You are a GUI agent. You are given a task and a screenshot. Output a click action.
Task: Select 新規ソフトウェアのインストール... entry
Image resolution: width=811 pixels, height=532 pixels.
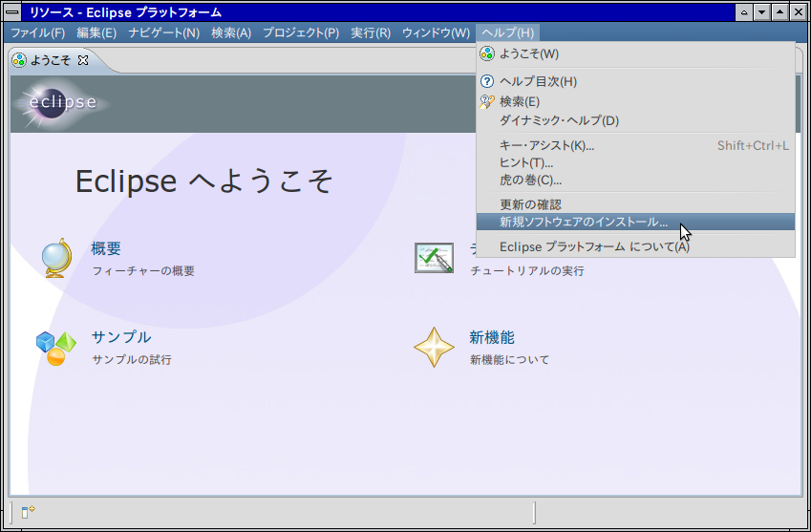635,223
